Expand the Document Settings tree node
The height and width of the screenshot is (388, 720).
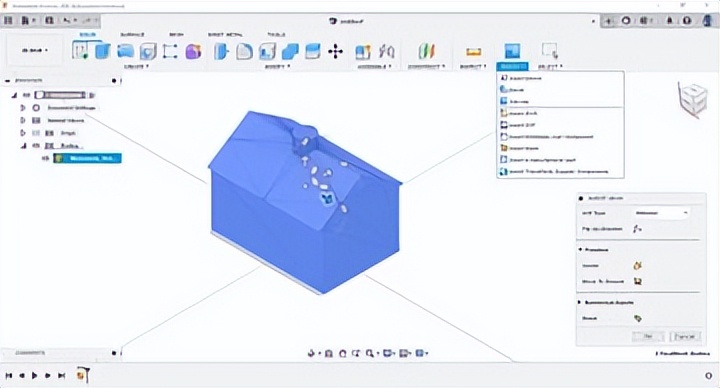(x=22, y=108)
